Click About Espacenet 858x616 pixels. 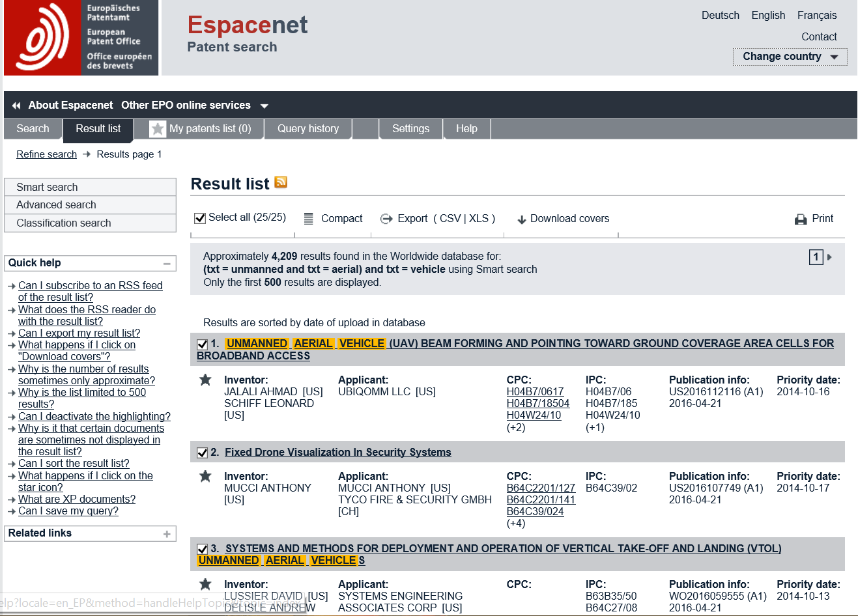click(70, 105)
